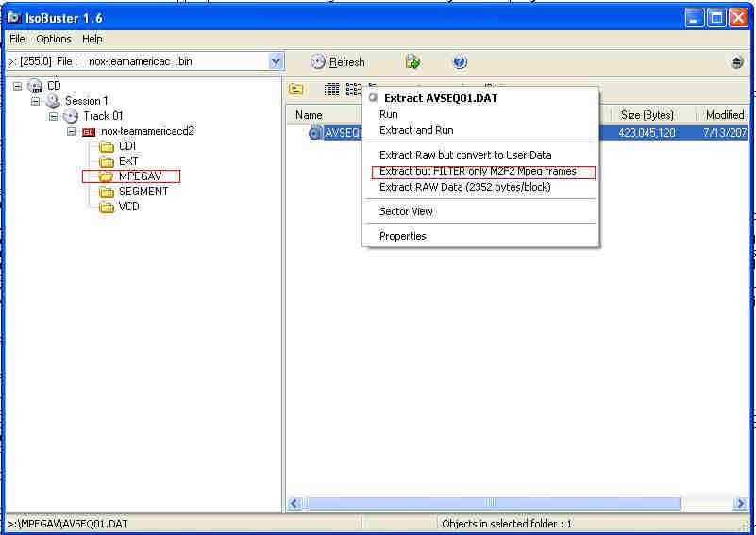Select the SEGMENT folder label
Screen dimensions: 756x535
143,192
